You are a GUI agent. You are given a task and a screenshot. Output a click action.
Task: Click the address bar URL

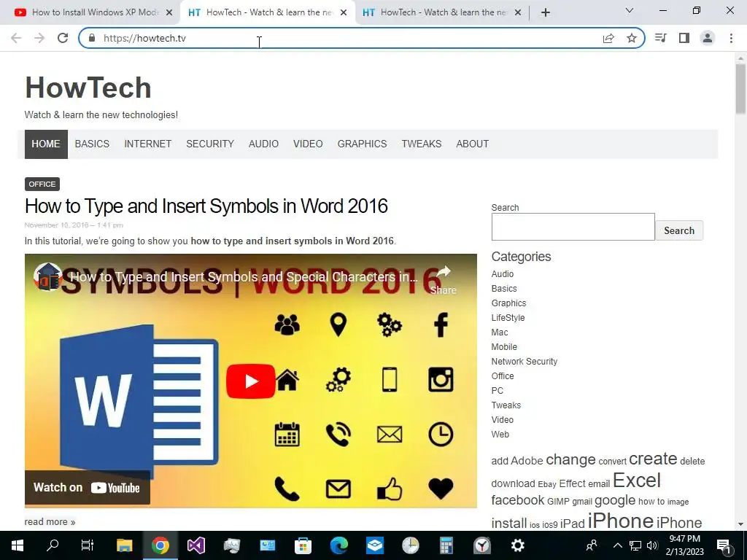(x=144, y=38)
